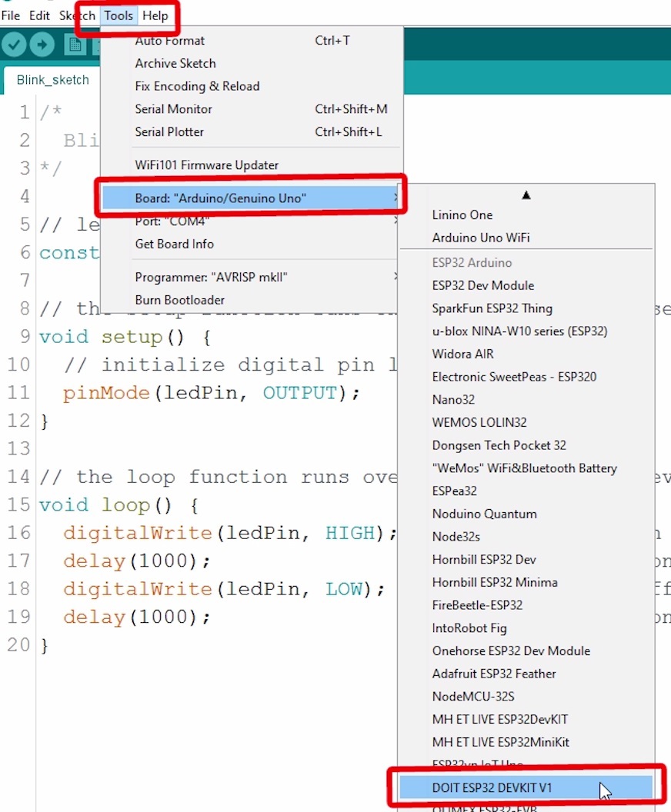671x812 pixels.
Task: Select the Blink_sketch tab
Action: (x=52, y=80)
